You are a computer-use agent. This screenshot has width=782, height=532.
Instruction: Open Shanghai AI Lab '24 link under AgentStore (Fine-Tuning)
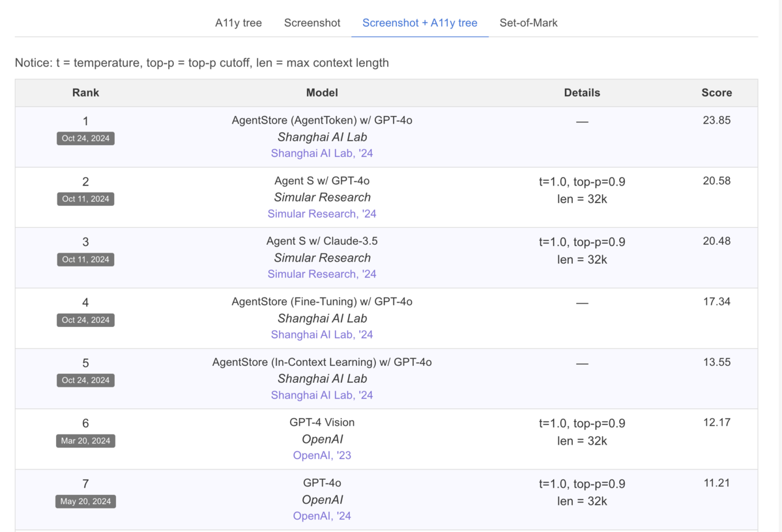pyautogui.click(x=322, y=335)
